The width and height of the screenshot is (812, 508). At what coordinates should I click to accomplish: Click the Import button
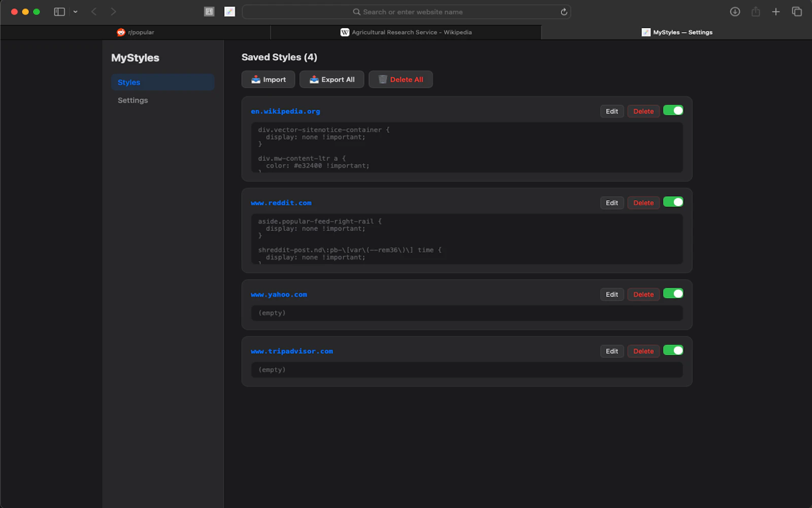(x=268, y=79)
